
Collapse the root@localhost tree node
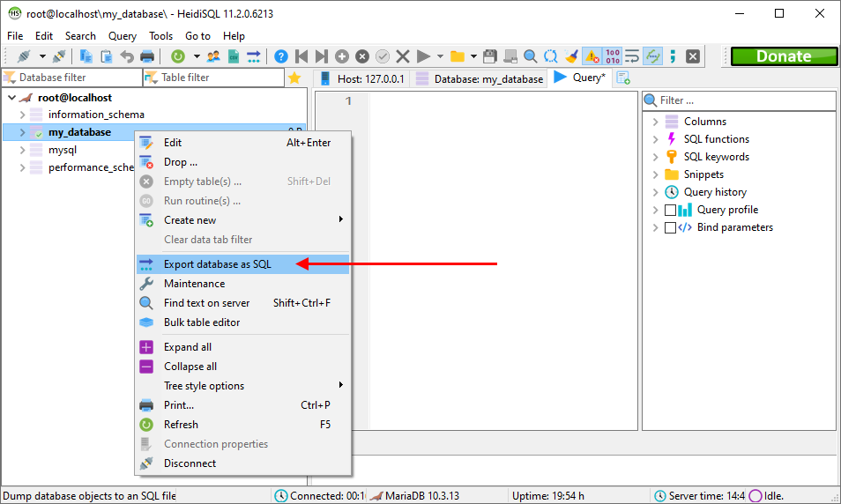coord(11,98)
